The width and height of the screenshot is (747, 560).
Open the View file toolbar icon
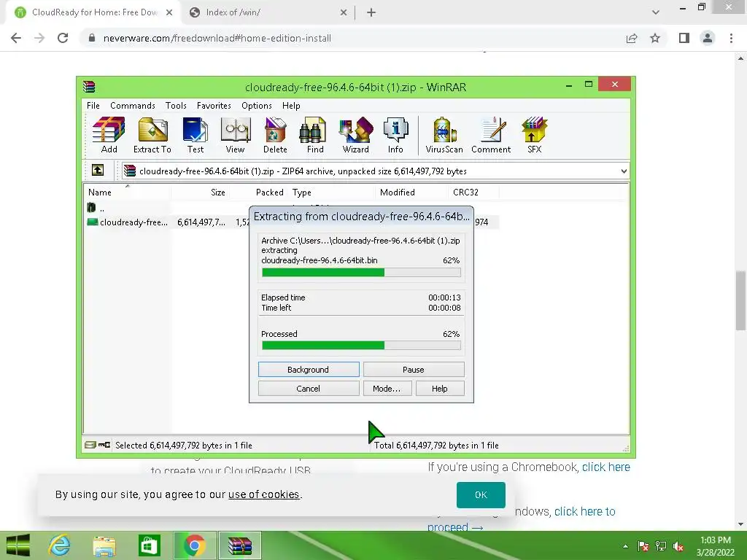click(x=236, y=135)
